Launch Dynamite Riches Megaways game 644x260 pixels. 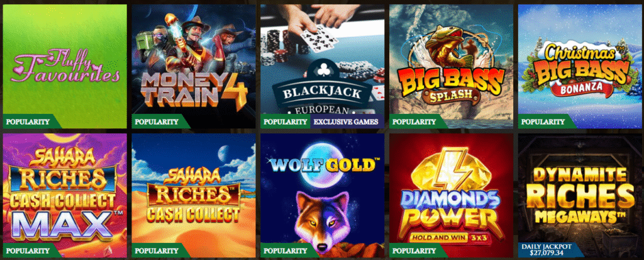coord(580,195)
